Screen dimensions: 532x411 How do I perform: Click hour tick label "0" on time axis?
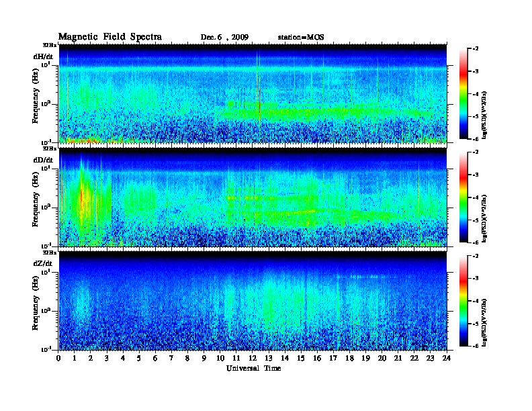click(58, 358)
